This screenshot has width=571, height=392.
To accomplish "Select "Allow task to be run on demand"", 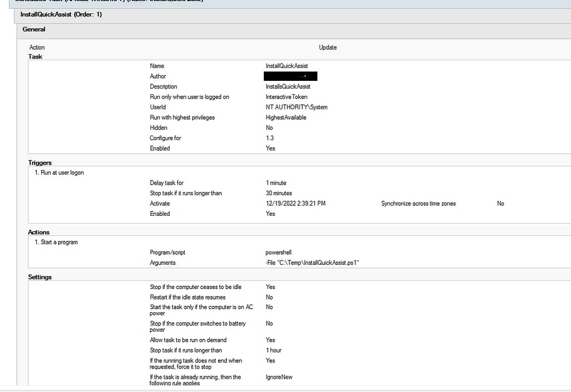I will (x=188, y=340).
